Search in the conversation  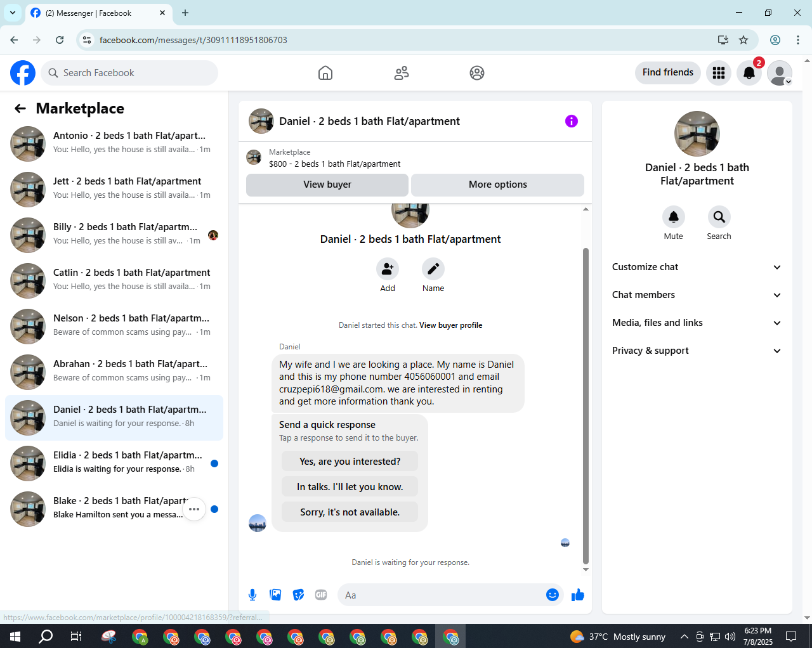point(719,217)
